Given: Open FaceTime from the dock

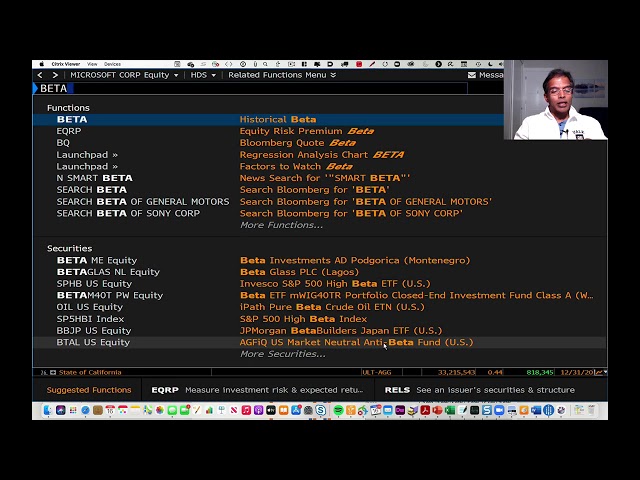Looking at the screenshot, I should [184, 410].
